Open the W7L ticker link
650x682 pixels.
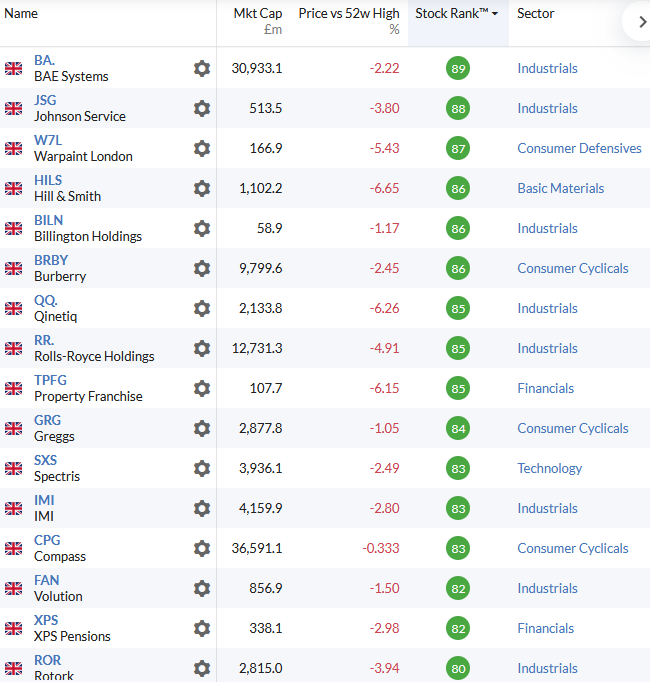tap(48, 140)
